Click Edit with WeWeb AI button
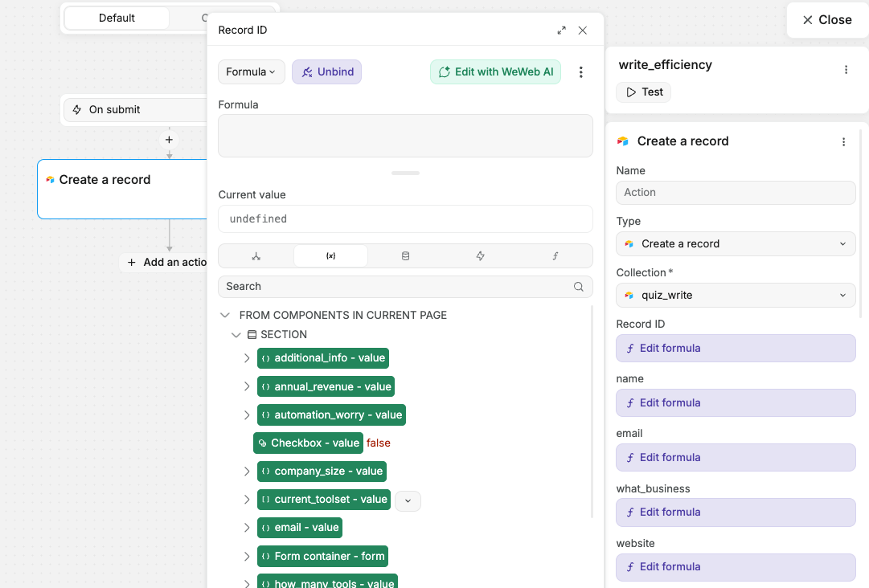Image resolution: width=869 pixels, height=588 pixels. point(495,72)
